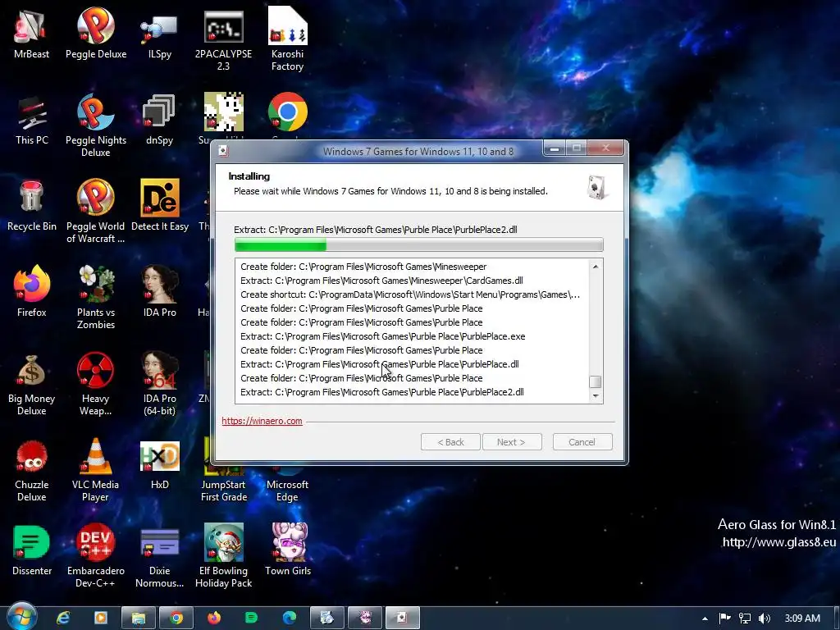
Task: Open VLC Media Player desktop shortcut
Action: pos(96,470)
